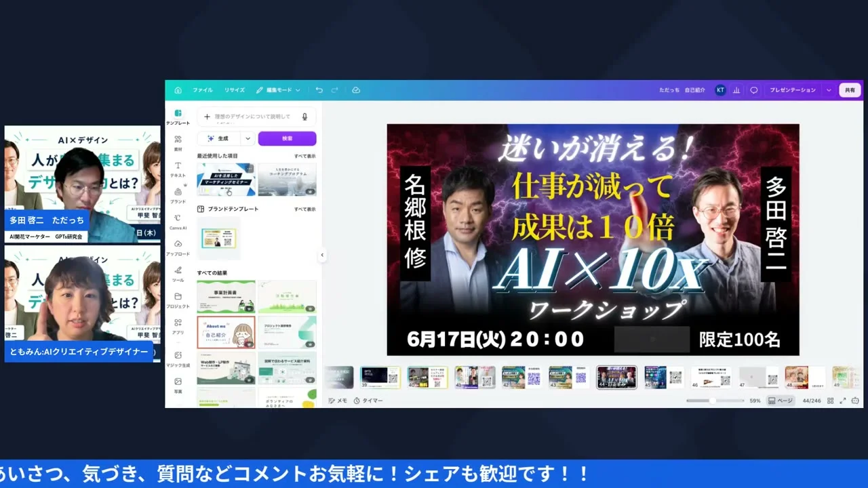Viewport: 868px width, 488px height.
Task: Open the dropdown arrow next to プレゼンテーション
Action: tap(828, 90)
